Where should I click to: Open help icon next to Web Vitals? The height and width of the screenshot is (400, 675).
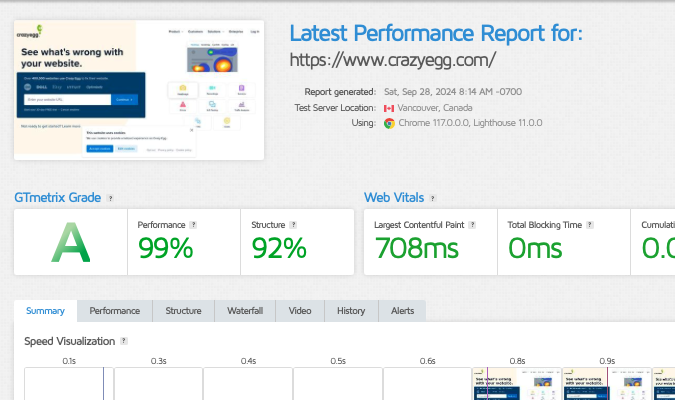pyautogui.click(x=433, y=198)
